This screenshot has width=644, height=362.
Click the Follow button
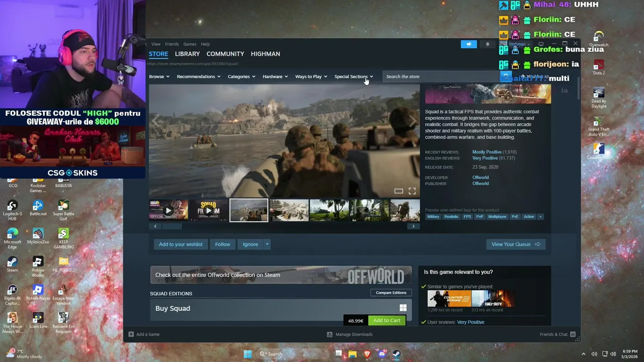[x=222, y=244]
